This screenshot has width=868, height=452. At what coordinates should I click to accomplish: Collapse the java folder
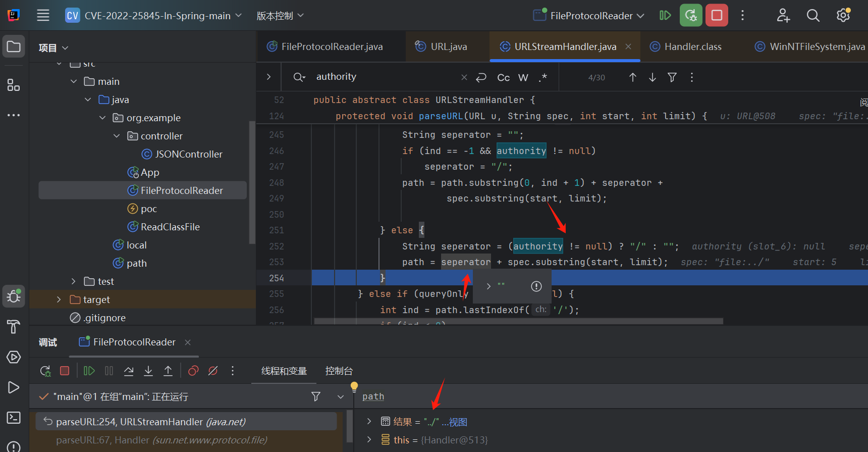coord(88,99)
